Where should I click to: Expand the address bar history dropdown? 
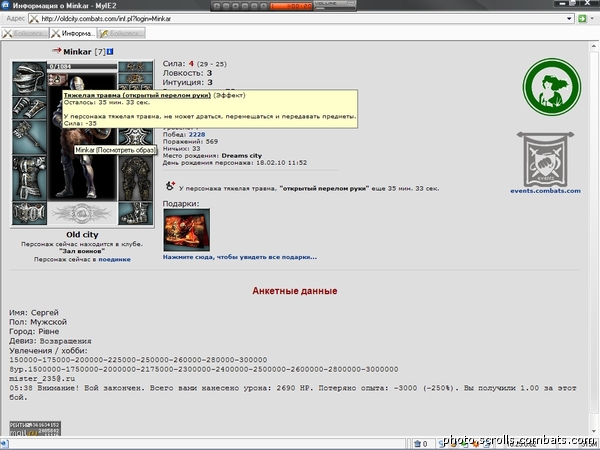click(x=569, y=18)
